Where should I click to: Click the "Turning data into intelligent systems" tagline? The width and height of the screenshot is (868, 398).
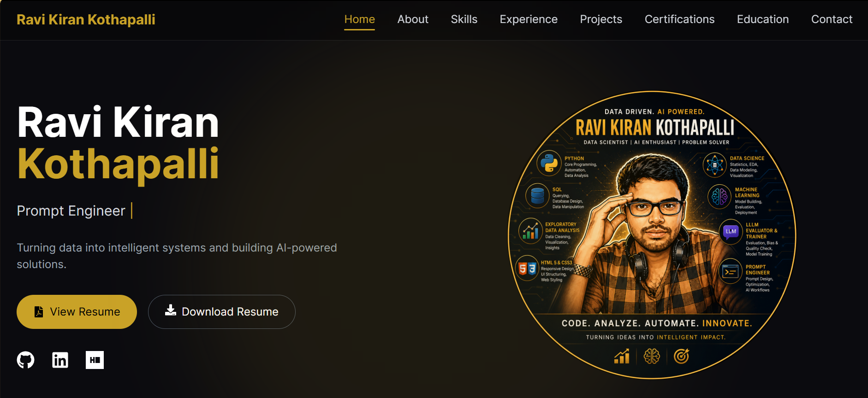point(177,256)
